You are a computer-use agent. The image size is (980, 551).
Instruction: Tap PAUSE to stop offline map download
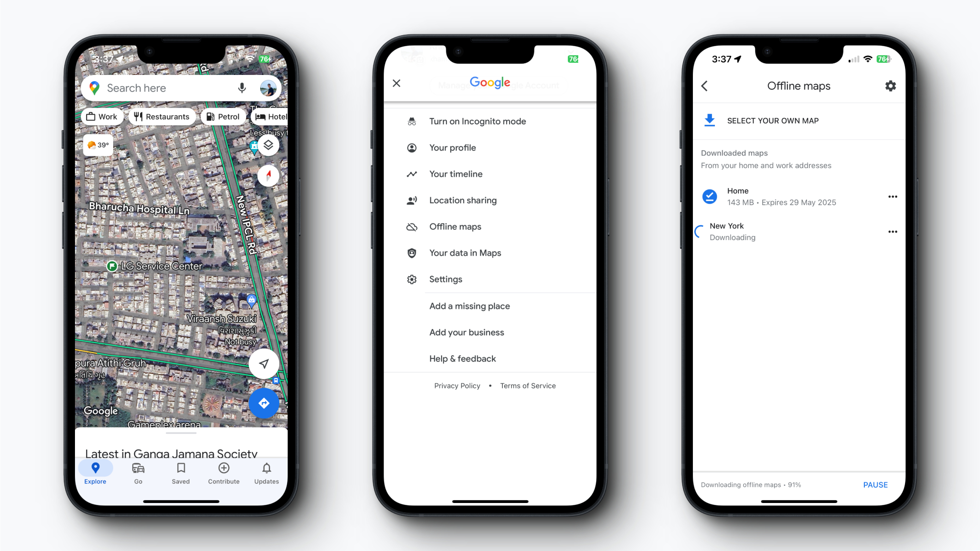(876, 484)
